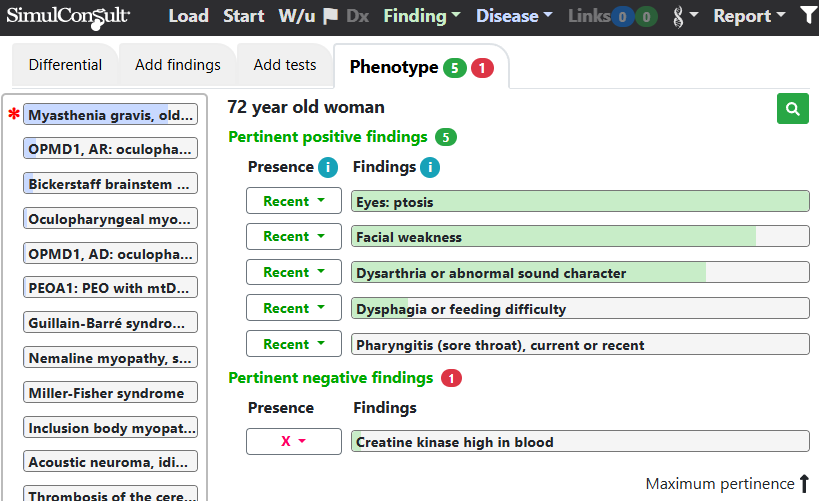Image resolution: width=819 pixels, height=501 pixels.
Task: Switch to the Differential tab
Action: pos(65,65)
